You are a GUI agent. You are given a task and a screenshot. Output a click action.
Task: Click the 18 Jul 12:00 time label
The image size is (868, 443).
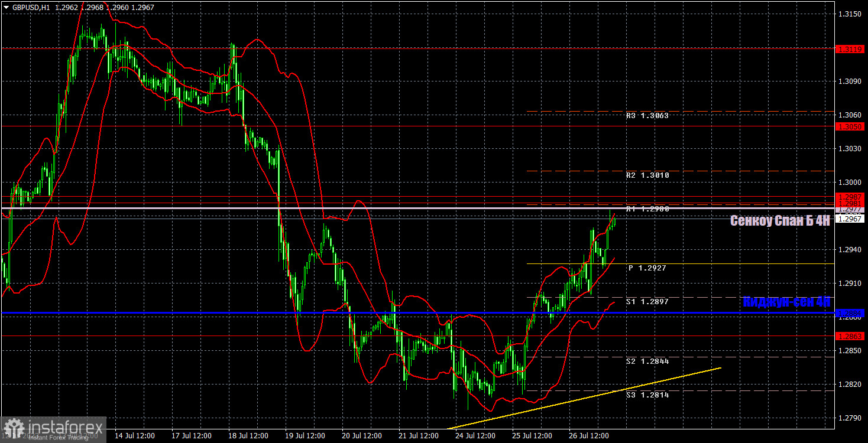(x=247, y=436)
